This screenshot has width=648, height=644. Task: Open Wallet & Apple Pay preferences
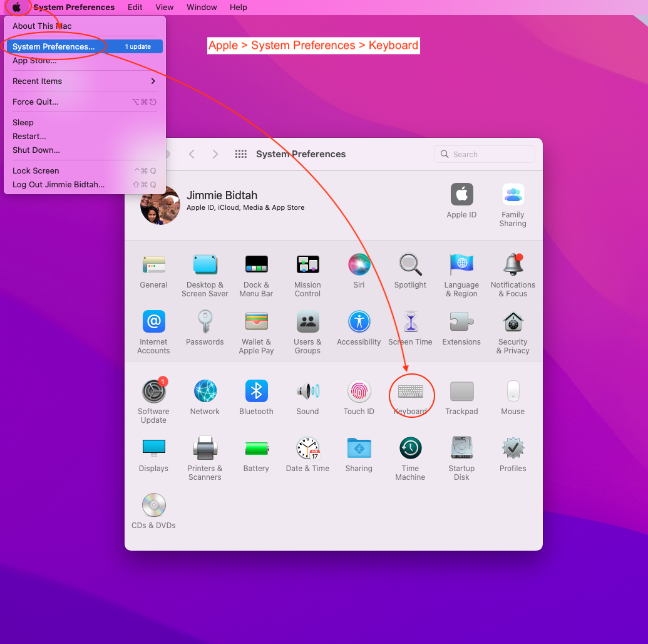coord(256,333)
